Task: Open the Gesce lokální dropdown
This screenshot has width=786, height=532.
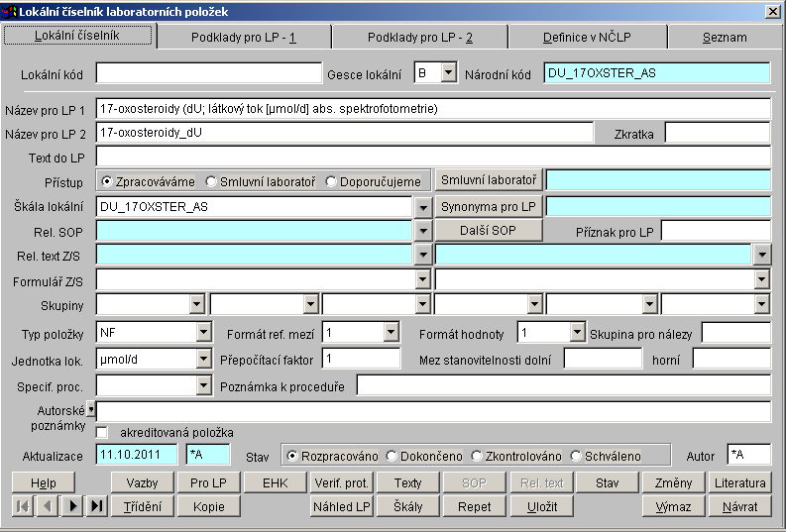Action: click(x=448, y=72)
